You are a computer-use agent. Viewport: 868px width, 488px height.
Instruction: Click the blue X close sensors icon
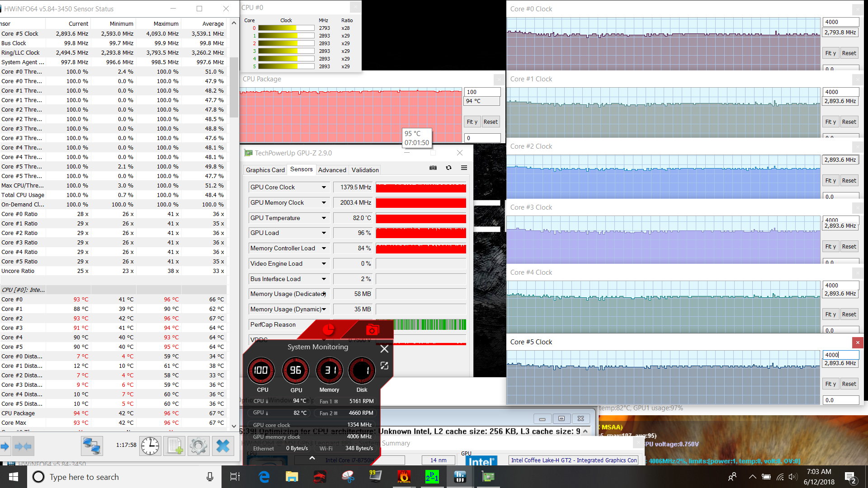pyautogui.click(x=223, y=446)
